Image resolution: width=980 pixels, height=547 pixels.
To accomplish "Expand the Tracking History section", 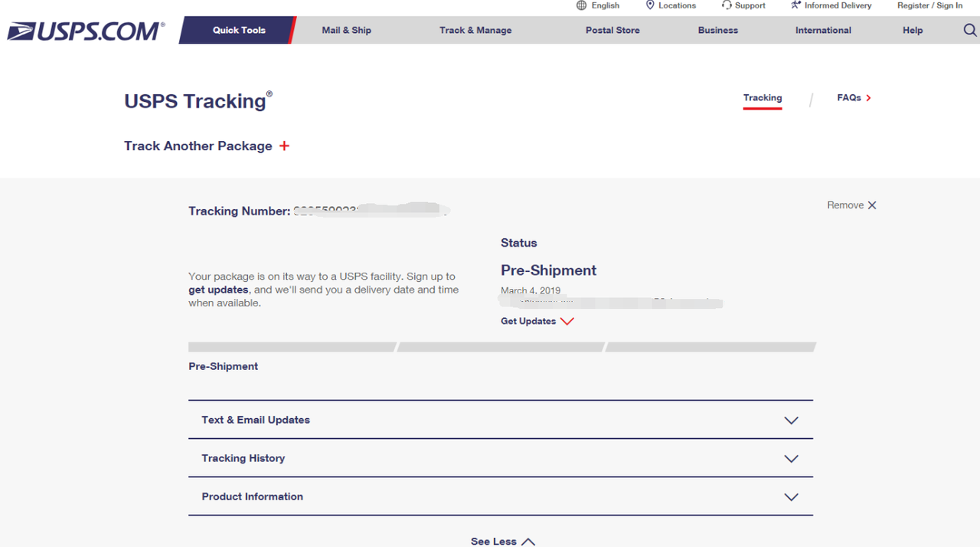I will (501, 458).
